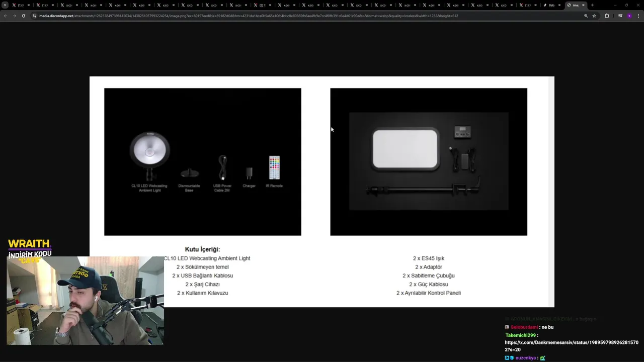644x362 pixels.
Task: Click chat username ouzcnkya
Action: pos(526,358)
